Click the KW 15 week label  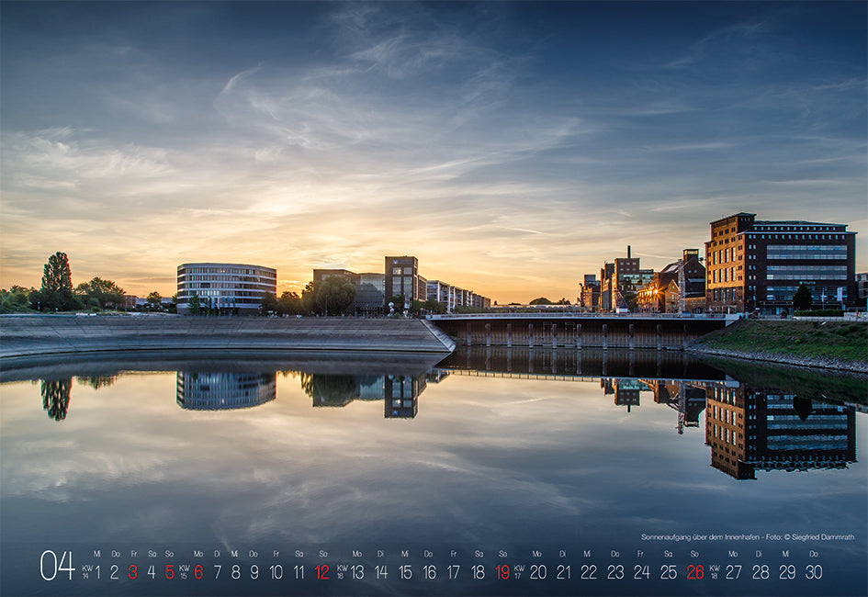tap(183, 571)
